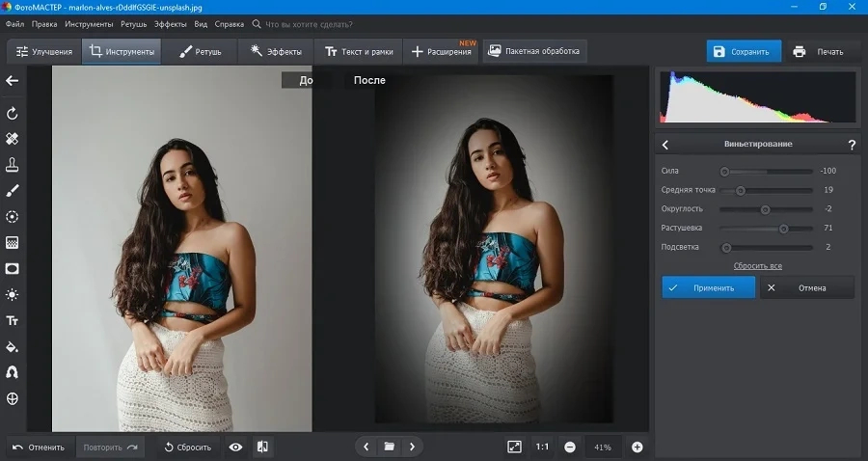This screenshot has height=461, width=868.
Task: Click the Сбросить все link
Action: click(758, 266)
